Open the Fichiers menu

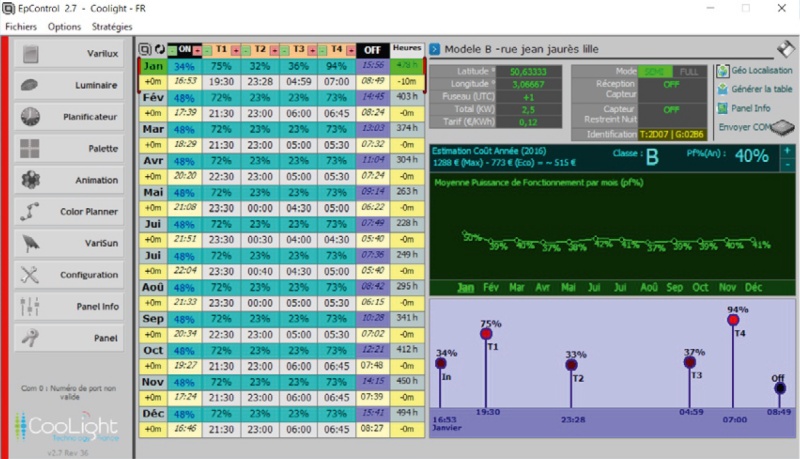21,27
